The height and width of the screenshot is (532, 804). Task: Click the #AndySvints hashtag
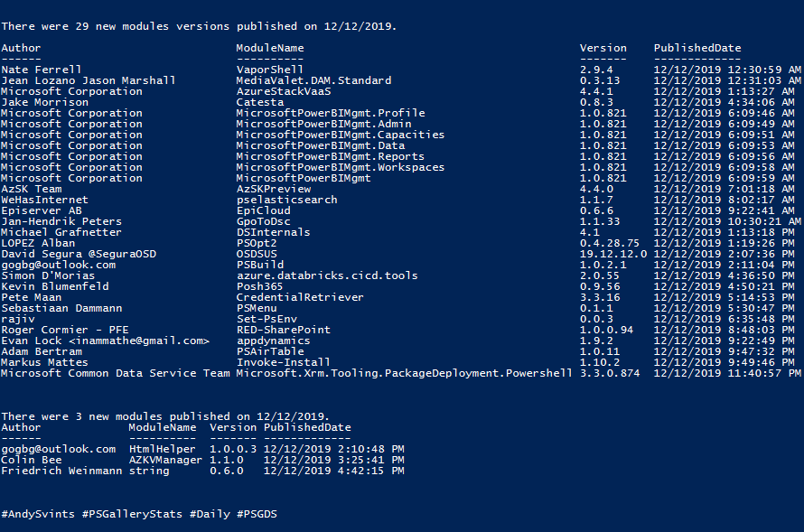click(38, 514)
